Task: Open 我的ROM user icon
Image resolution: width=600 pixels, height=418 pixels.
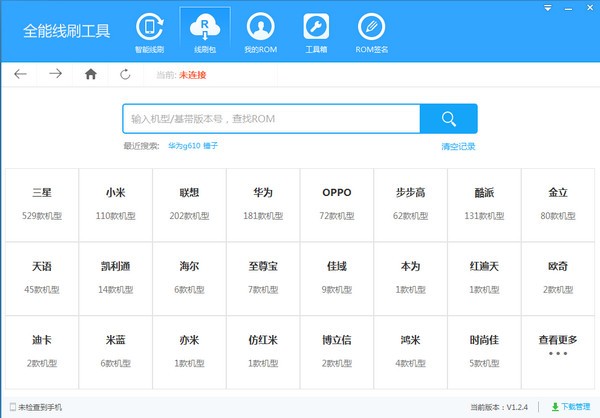Action: pyautogui.click(x=261, y=27)
